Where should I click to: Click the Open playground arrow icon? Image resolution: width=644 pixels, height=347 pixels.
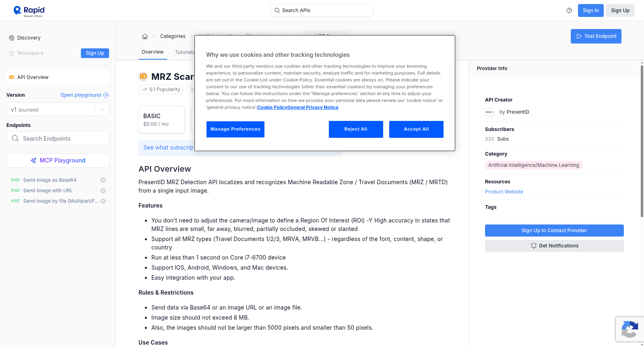pos(106,95)
